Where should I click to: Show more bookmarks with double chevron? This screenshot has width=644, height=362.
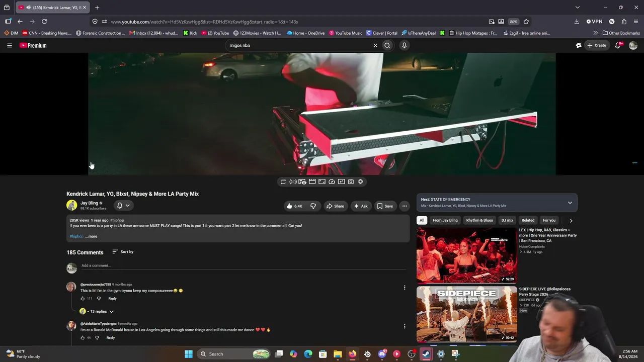(x=595, y=33)
